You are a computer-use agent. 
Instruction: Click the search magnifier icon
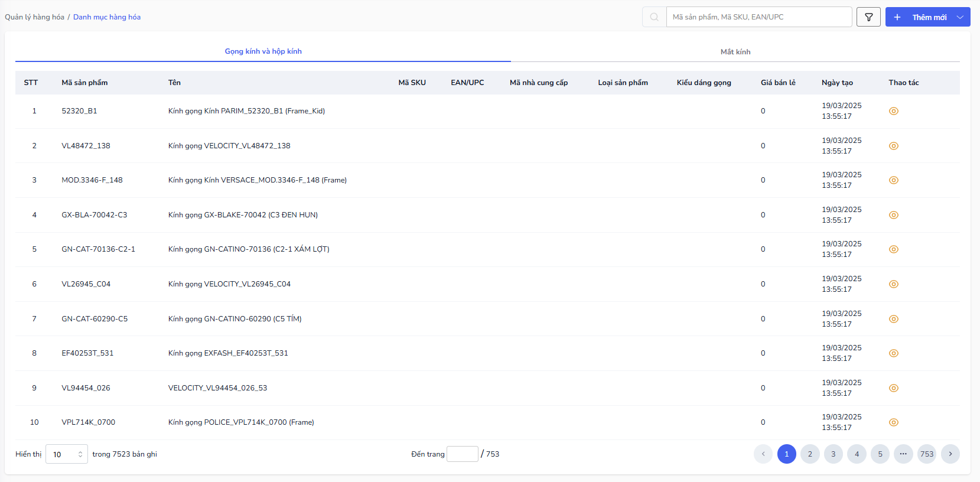tap(654, 17)
